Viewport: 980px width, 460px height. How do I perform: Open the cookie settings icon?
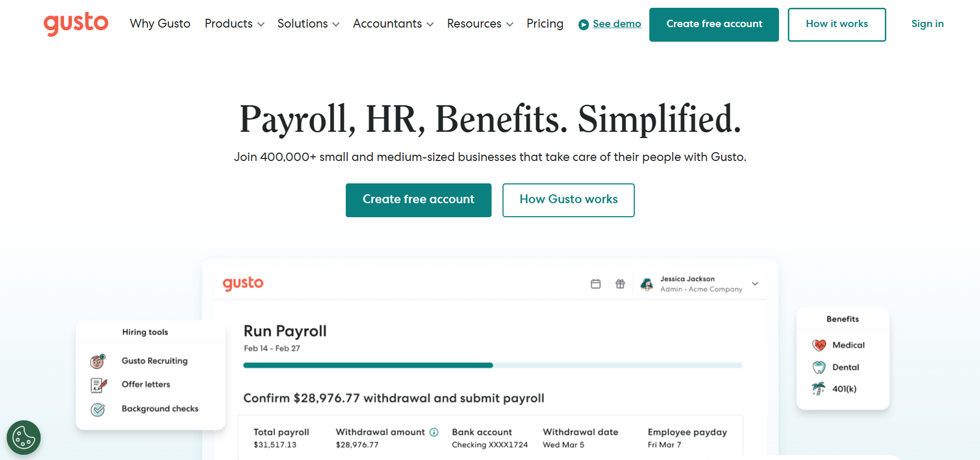[x=23, y=438]
